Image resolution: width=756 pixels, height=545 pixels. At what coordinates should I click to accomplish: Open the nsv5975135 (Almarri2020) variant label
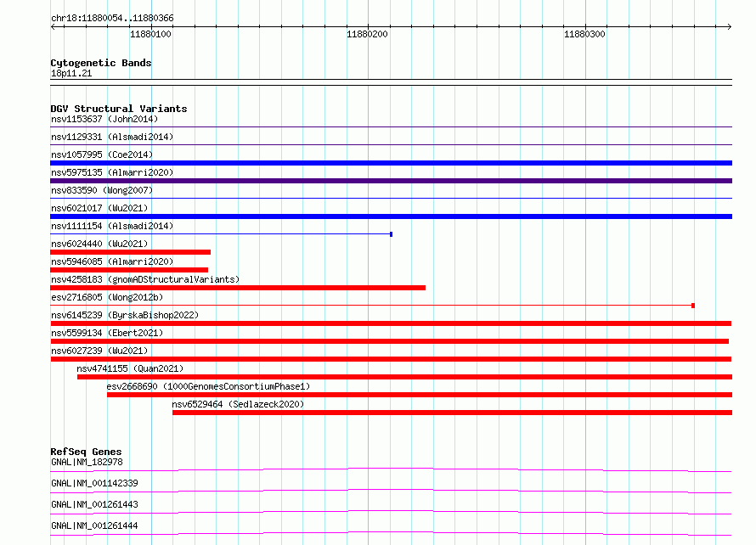[x=112, y=172]
